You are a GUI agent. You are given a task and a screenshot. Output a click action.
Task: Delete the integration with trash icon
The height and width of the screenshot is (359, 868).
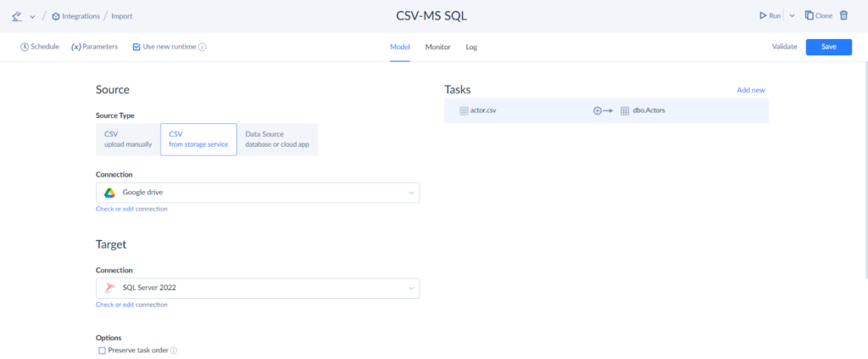(843, 15)
